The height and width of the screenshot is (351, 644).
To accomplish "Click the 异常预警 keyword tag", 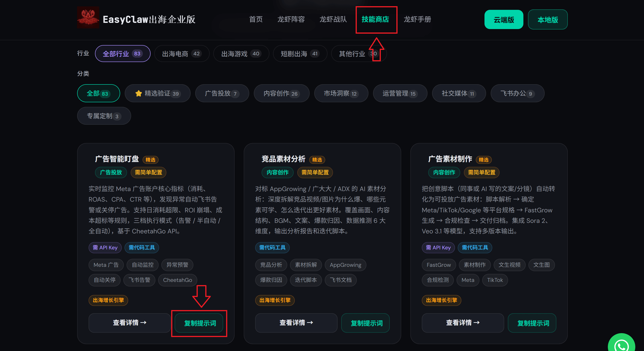I will 177,265.
